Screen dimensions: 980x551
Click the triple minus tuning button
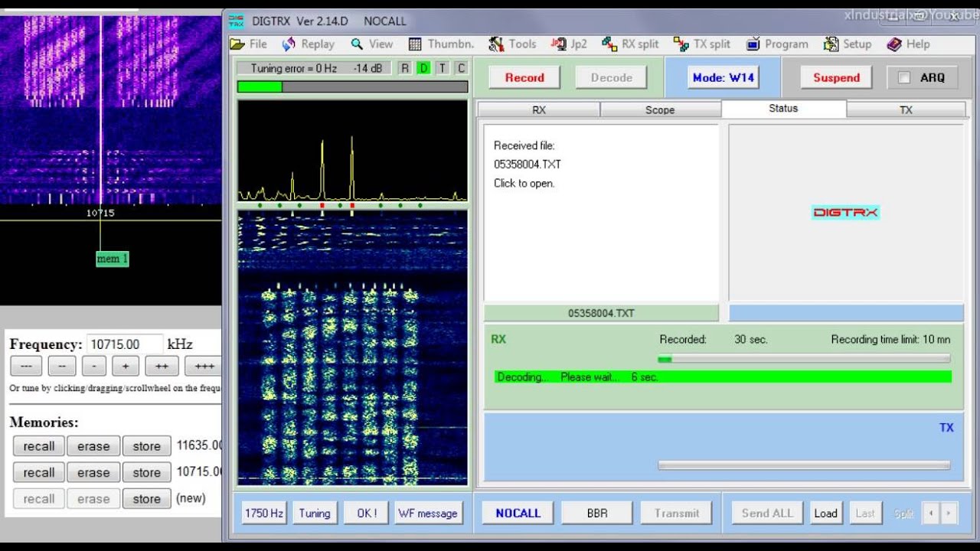tap(27, 366)
